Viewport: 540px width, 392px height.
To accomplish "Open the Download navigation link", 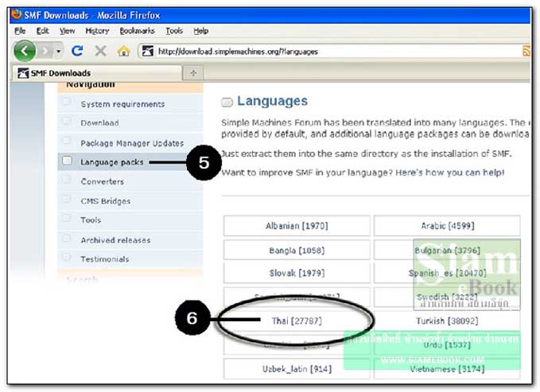I will (99, 123).
